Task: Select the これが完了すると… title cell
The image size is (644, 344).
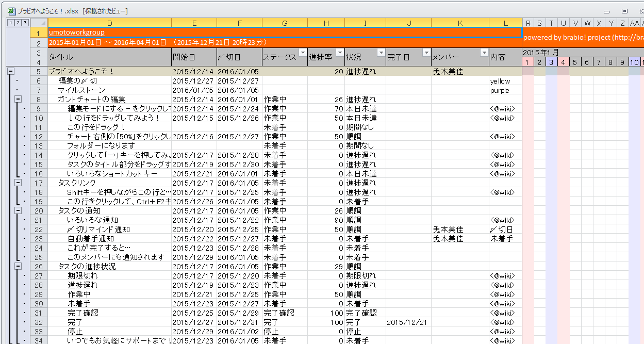Action: tap(110, 248)
